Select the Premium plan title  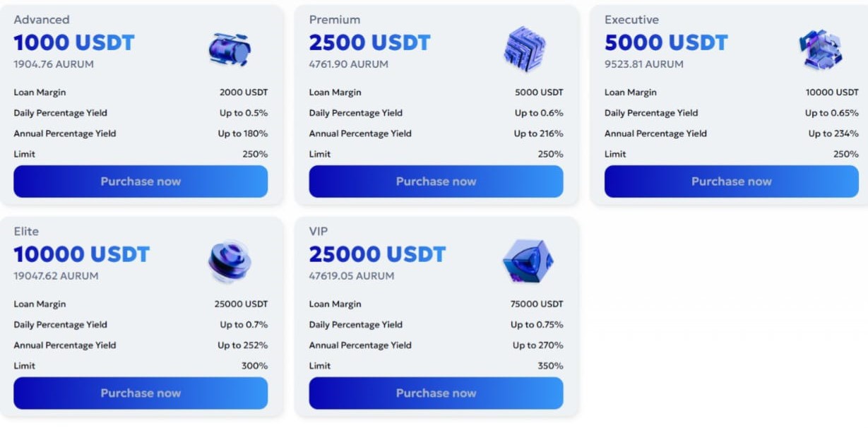[x=335, y=20]
